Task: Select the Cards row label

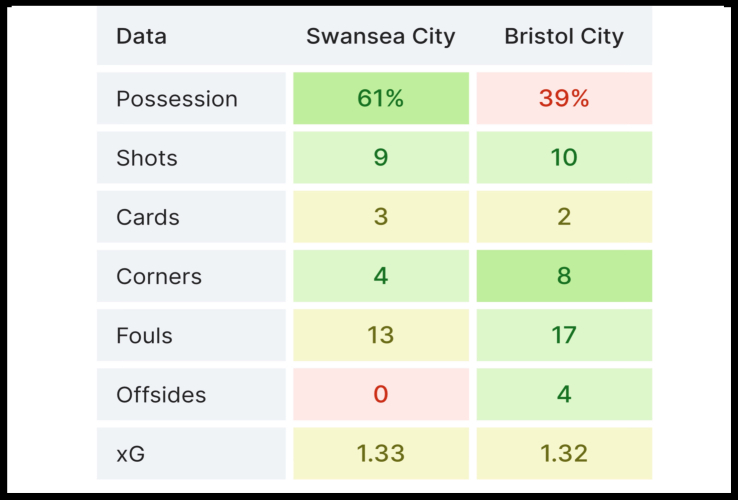Action: point(148,217)
